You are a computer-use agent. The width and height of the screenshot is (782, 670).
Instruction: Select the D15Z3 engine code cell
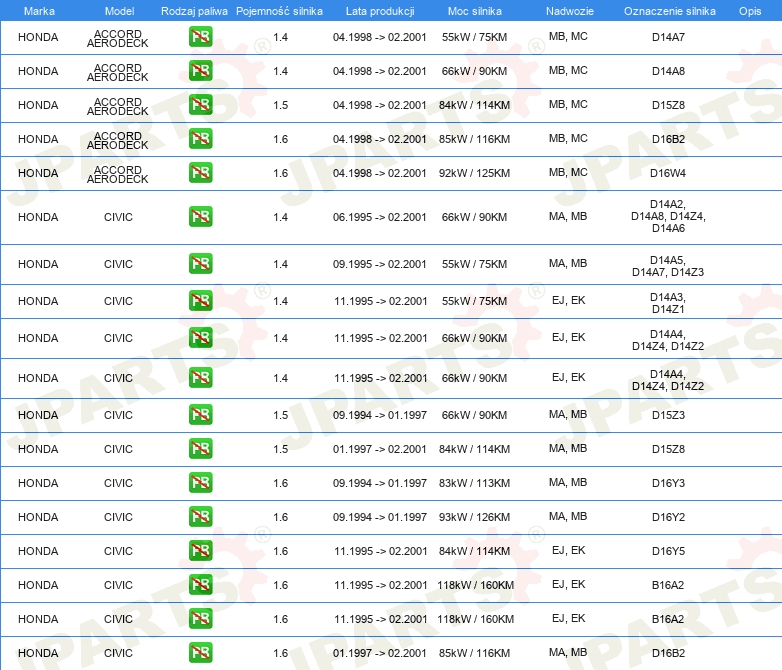(x=668, y=415)
